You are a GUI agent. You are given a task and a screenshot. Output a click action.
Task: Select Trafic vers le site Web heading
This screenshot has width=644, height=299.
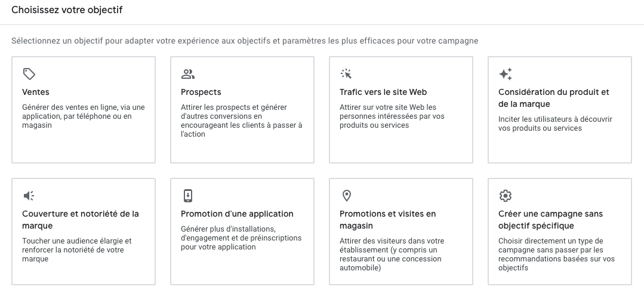[383, 92]
